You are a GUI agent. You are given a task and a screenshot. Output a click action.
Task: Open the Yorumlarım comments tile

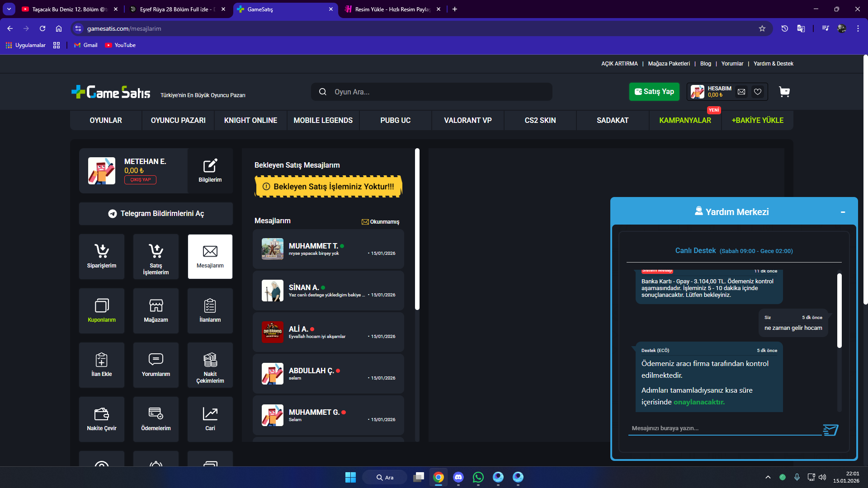pos(156,365)
